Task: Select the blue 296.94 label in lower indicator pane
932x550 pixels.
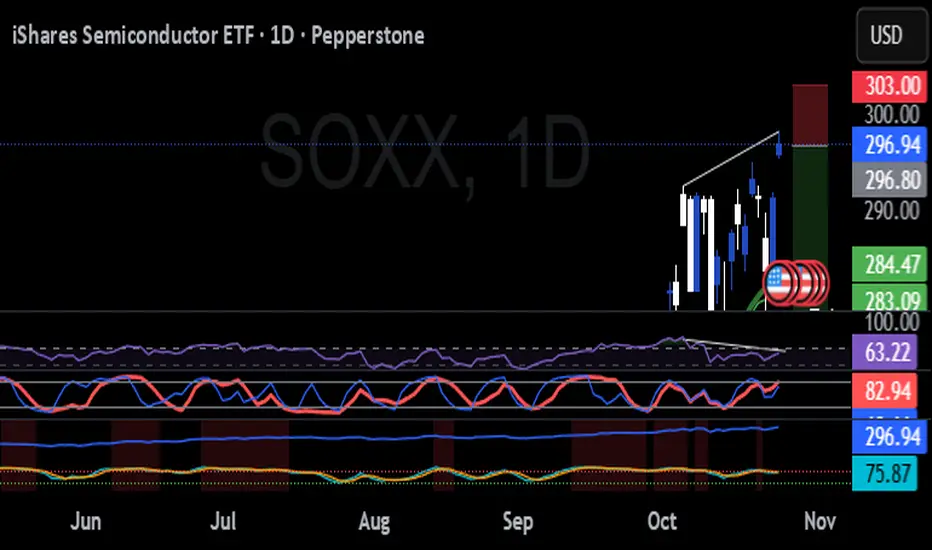Action: [889, 436]
